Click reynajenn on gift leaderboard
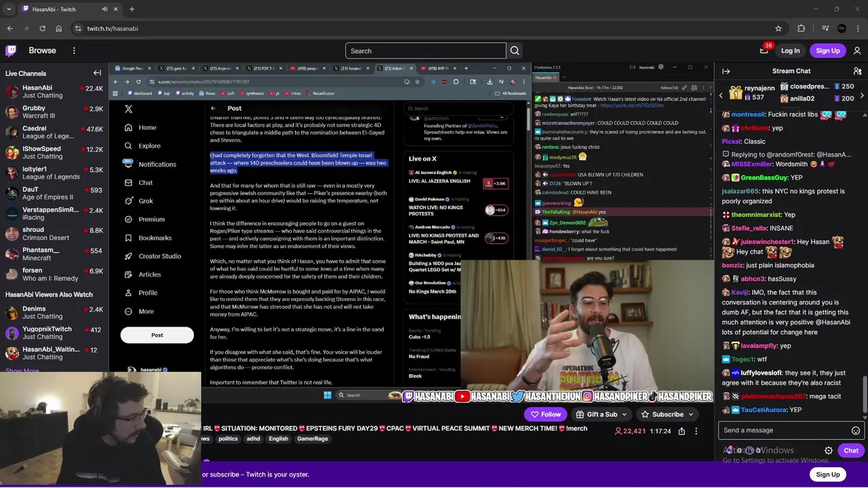This screenshot has width=868, height=488. pyautogui.click(x=759, y=88)
